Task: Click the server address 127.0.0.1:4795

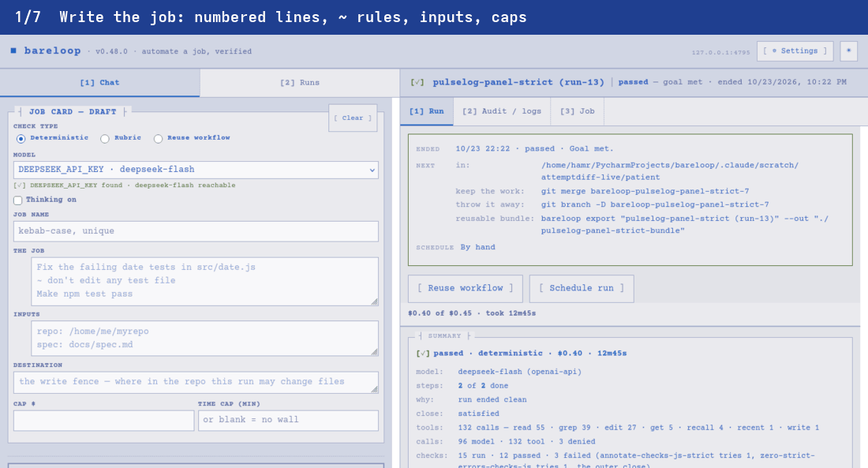Action: 720,53
